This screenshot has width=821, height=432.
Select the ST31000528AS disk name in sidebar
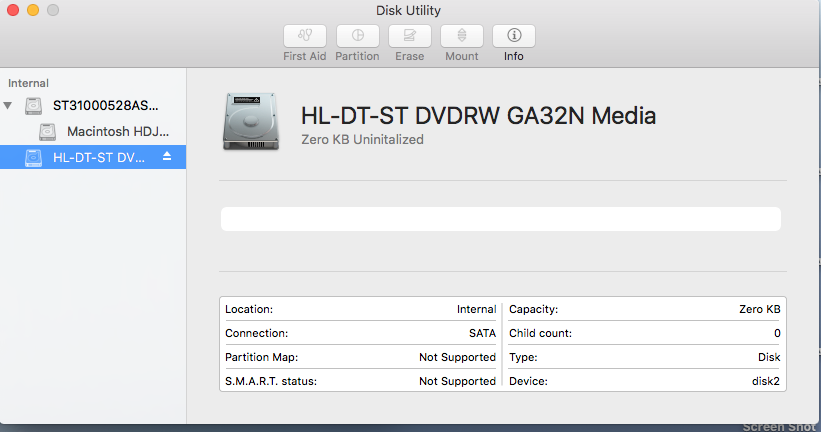105,106
